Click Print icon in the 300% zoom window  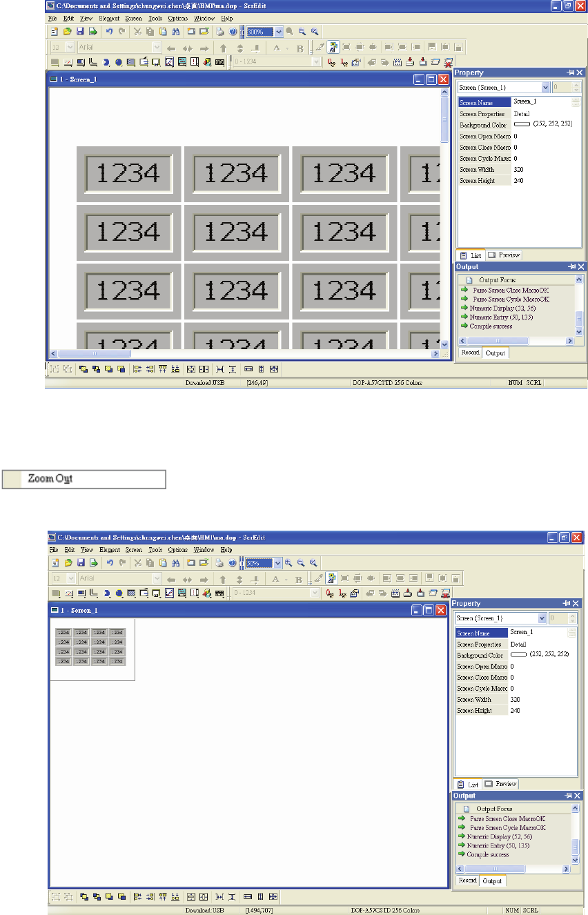click(220, 32)
